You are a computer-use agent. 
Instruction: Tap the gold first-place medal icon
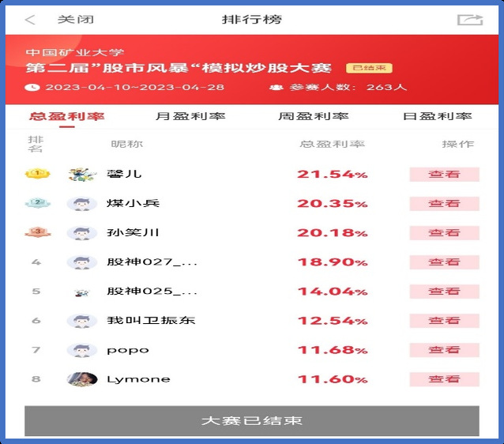pos(36,174)
